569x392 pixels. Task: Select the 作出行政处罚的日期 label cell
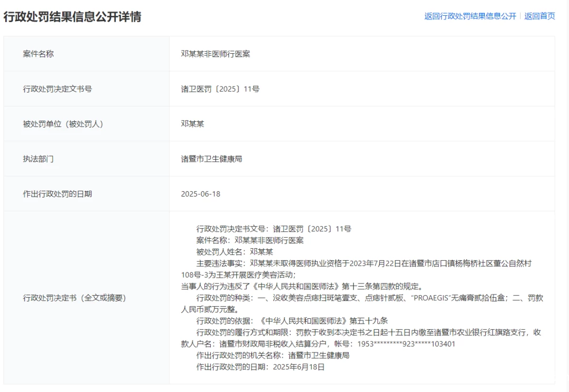(x=57, y=194)
